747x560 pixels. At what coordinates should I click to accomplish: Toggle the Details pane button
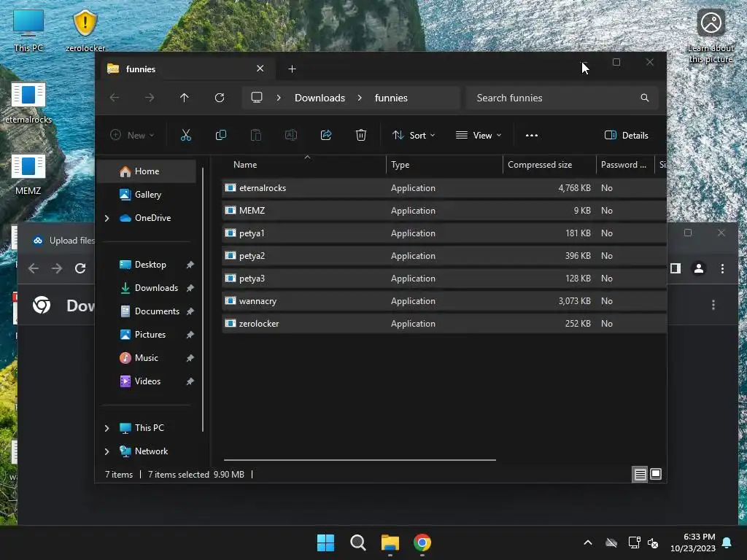click(x=626, y=135)
